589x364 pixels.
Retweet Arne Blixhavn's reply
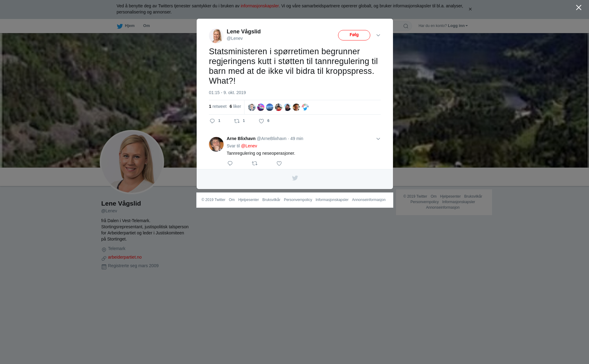pos(255,163)
